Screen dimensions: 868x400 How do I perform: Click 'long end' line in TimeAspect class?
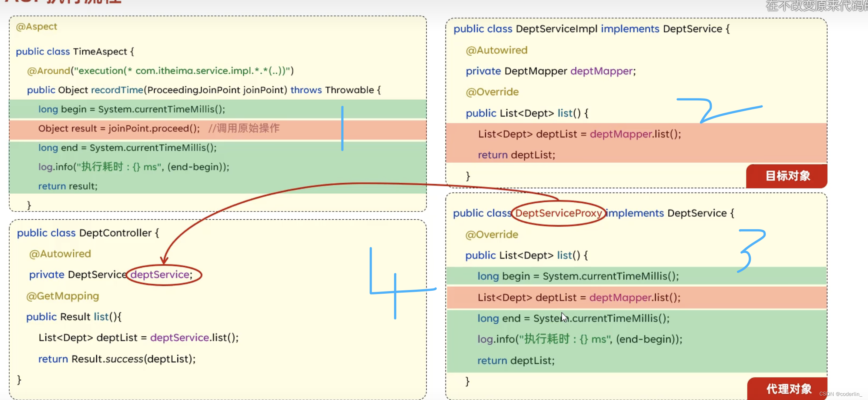click(x=127, y=148)
